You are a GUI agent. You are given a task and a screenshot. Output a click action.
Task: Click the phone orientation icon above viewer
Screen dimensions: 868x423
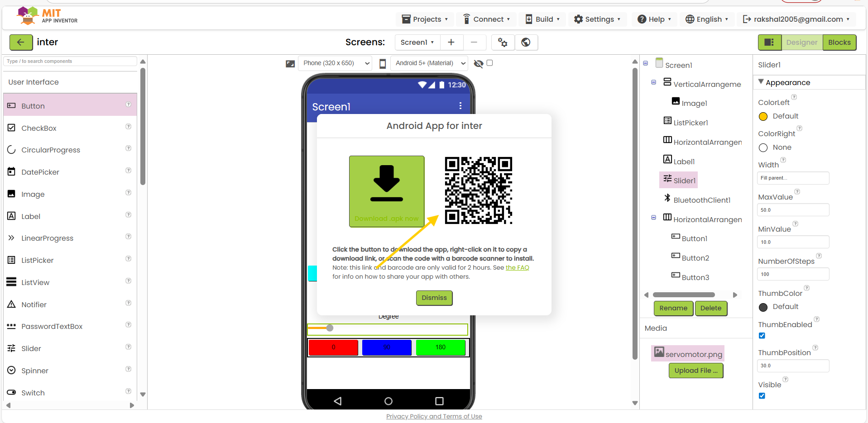pyautogui.click(x=383, y=63)
